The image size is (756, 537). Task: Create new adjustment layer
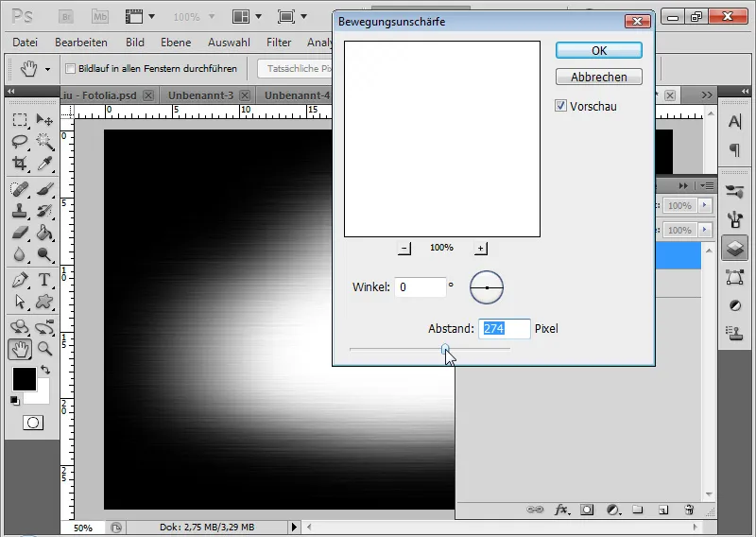[613, 510]
